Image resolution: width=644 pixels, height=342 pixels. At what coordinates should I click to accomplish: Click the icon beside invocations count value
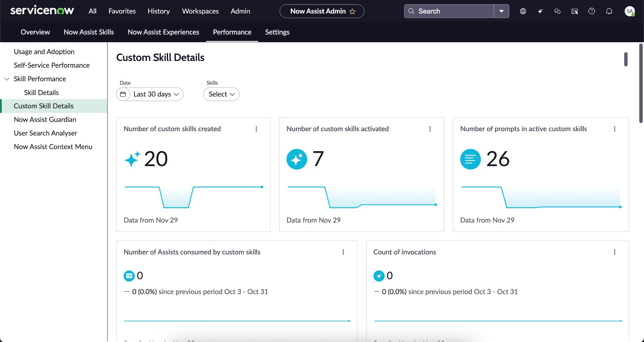click(x=379, y=276)
